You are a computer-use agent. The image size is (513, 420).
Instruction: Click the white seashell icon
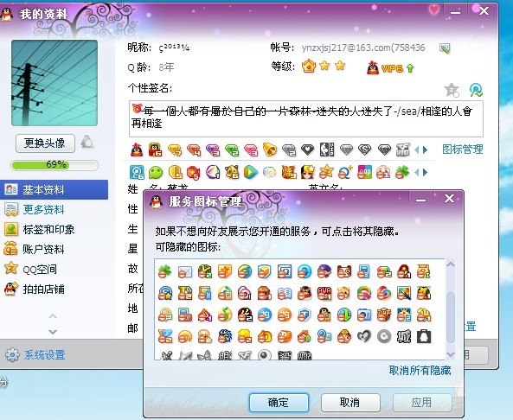(x=269, y=172)
